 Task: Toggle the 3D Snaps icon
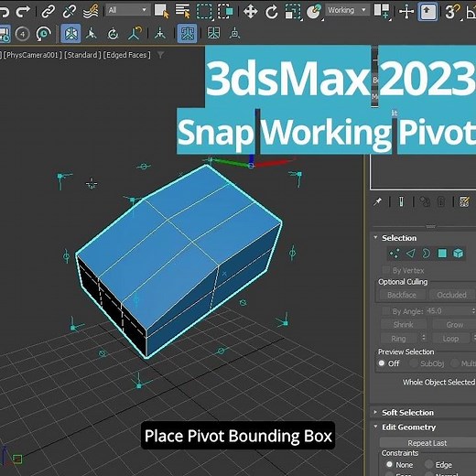click(452, 12)
